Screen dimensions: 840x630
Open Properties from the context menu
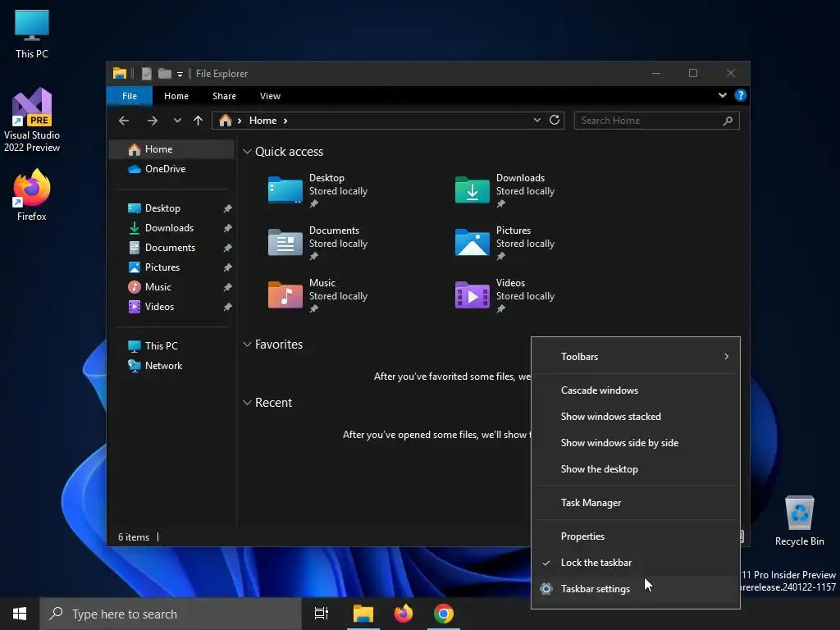pyautogui.click(x=636, y=536)
